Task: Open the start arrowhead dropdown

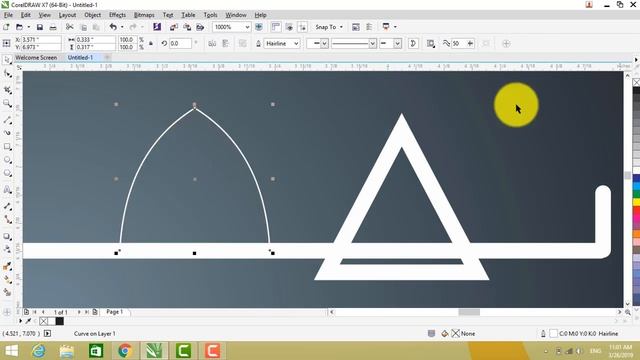Action: 324,43
